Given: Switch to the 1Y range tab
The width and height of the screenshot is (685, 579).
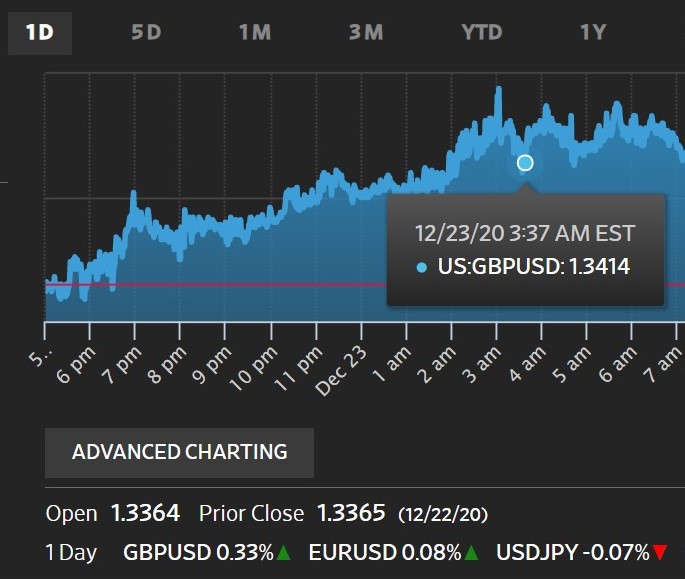Looking at the screenshot, I should [593, 32].
